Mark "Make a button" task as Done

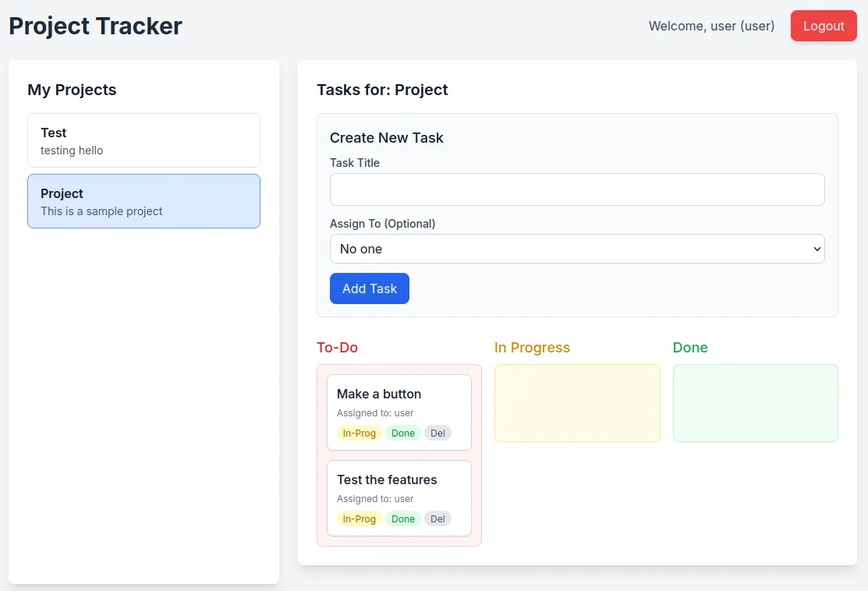(402, 433)
